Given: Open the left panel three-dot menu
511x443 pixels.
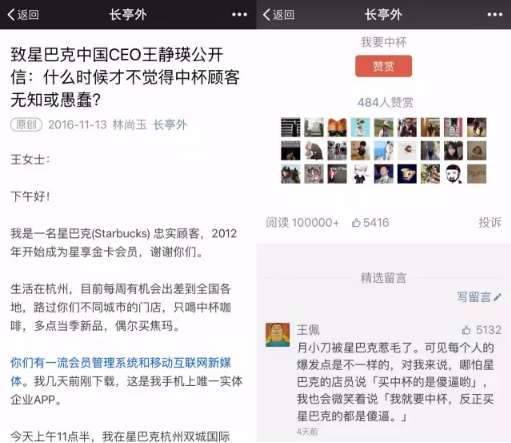Looking at the screenshot, I should tap(239, 14).
